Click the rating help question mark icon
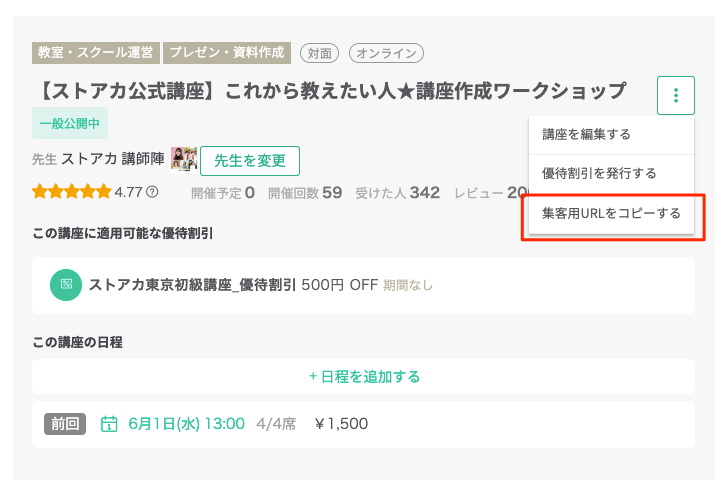The height and width of the screenshot is (493, 724). pyautogui.click(x=152, y=192)
